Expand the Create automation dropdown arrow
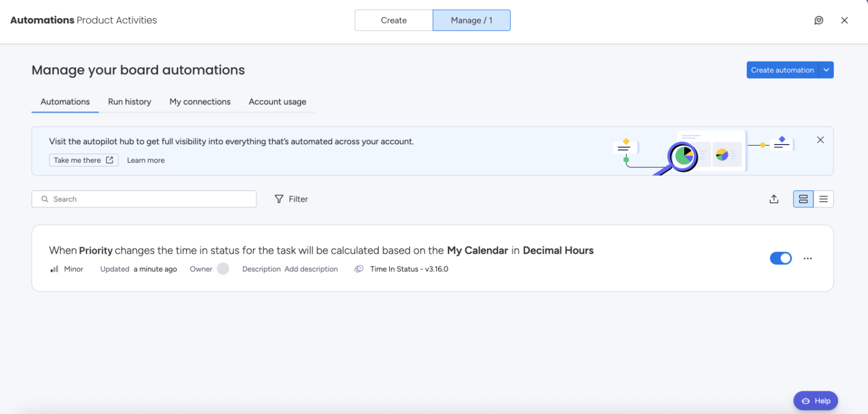The width and height of the screenshot is (868, 414). (826, 70)
